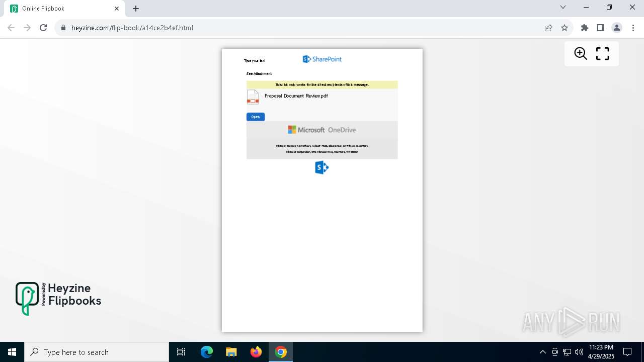Click the yellow direct recipients notice

[322, 84]
